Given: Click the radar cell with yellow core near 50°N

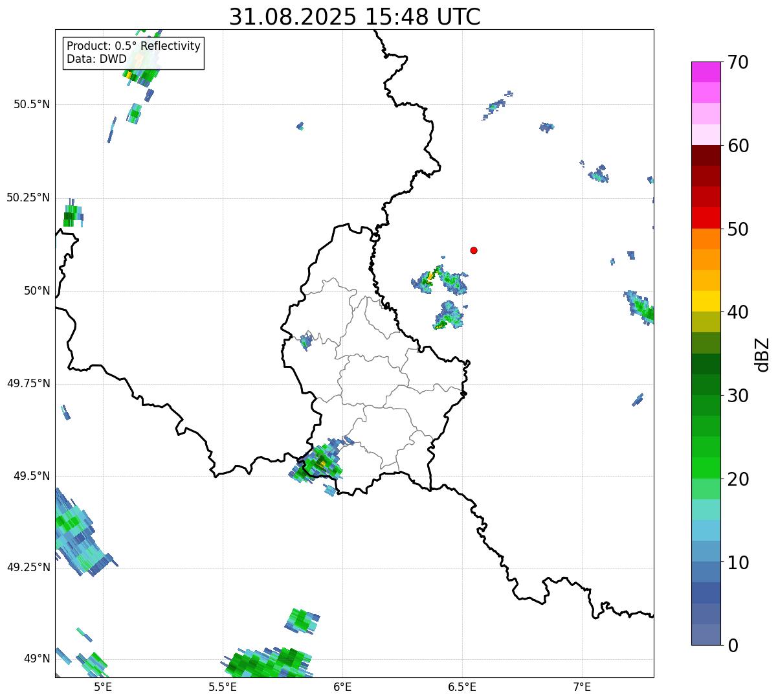Looking at the screenshot, I should click(x=439, y=280).
